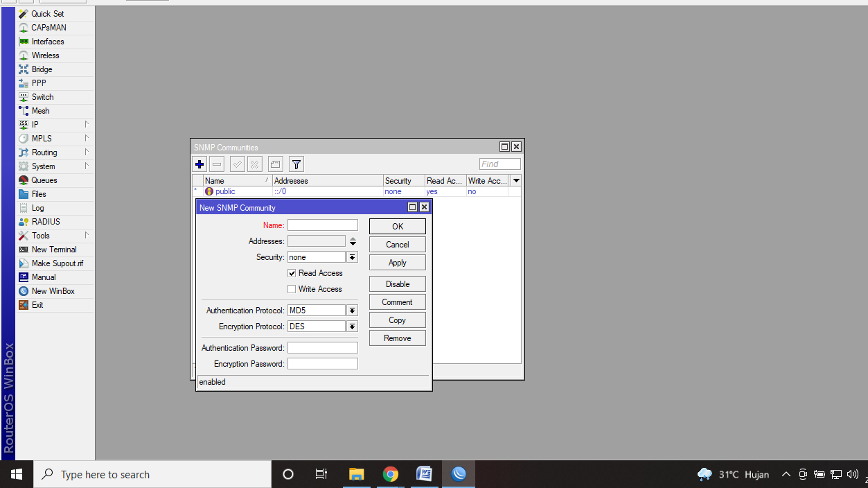Open Log from the sidebar menu

(x=55, y=208)
